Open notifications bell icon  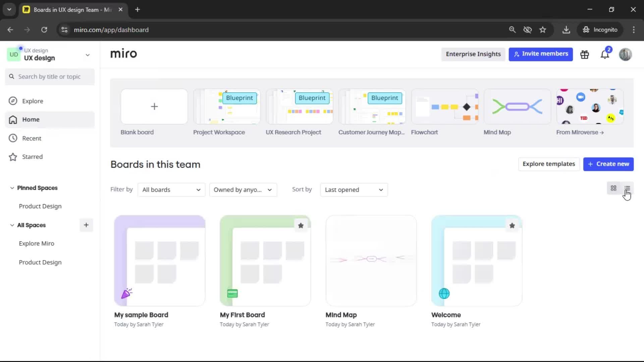(605, 54)
